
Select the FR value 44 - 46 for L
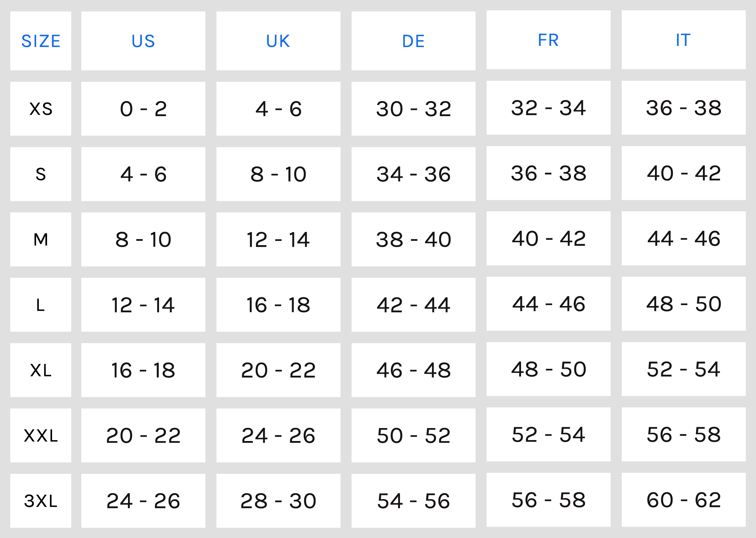(548, 304)
